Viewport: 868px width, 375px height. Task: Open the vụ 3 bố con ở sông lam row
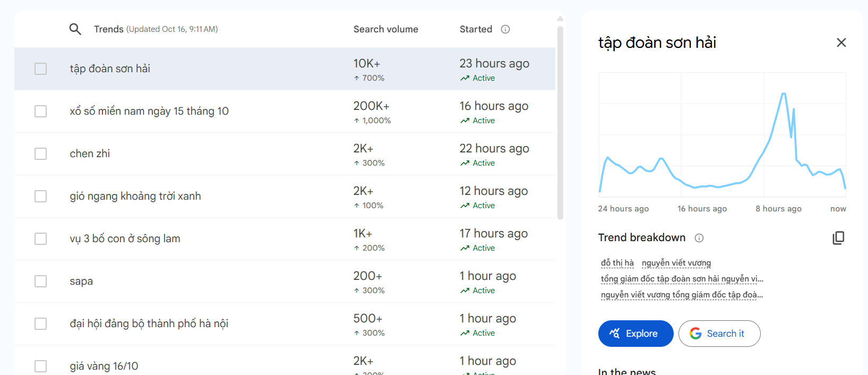tap(125, 238)
